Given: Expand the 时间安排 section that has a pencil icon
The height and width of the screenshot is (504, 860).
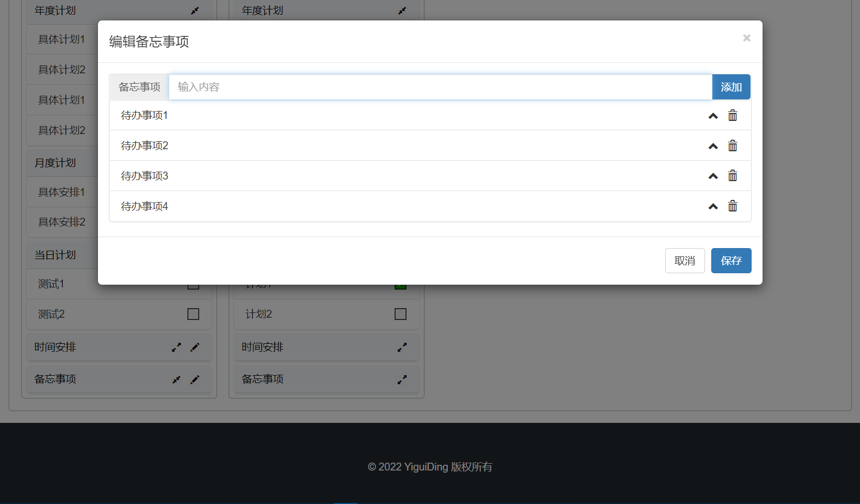Looking at the screenshot, I should tap(177, 348).
